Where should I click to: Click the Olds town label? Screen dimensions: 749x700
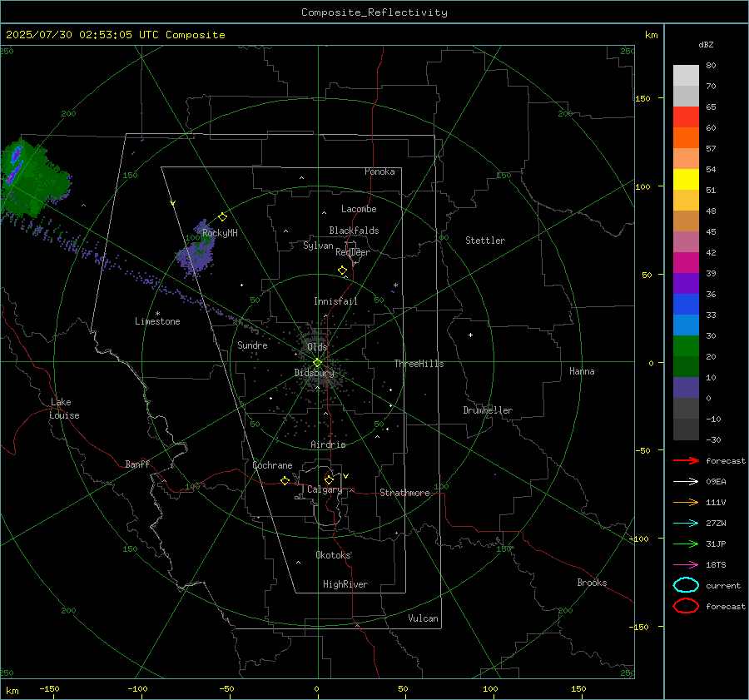[317, 347]
